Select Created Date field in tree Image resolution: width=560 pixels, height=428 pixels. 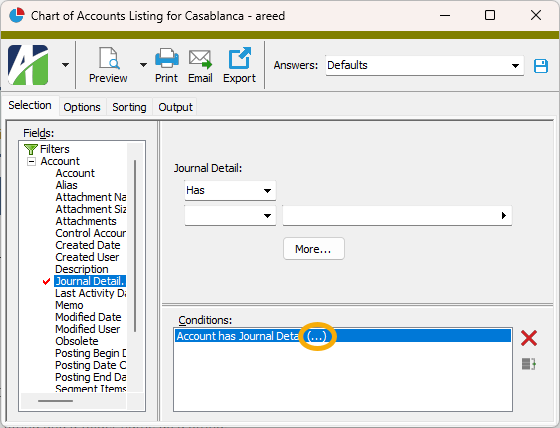pos(88,245)
